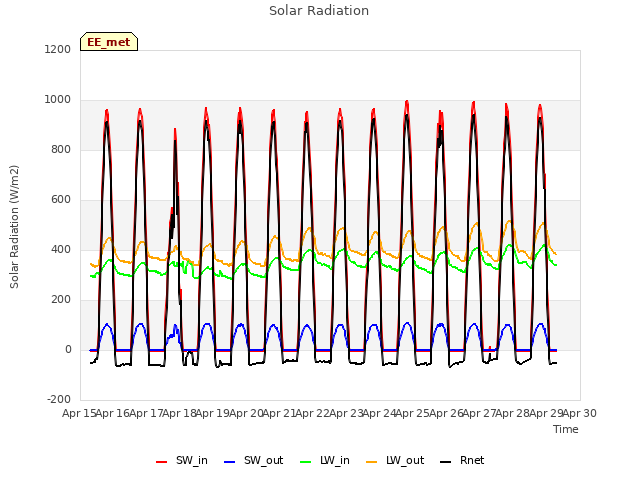Click the Apr 25 SW_in peak near 1000
Viewport: 640px width, 480px height.
coord(407,102)
